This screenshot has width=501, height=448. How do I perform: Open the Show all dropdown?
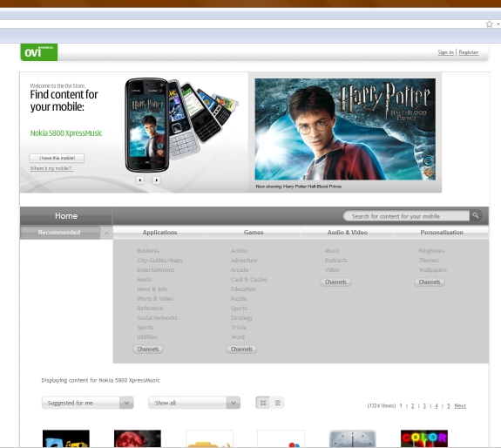tap(194, 403)
